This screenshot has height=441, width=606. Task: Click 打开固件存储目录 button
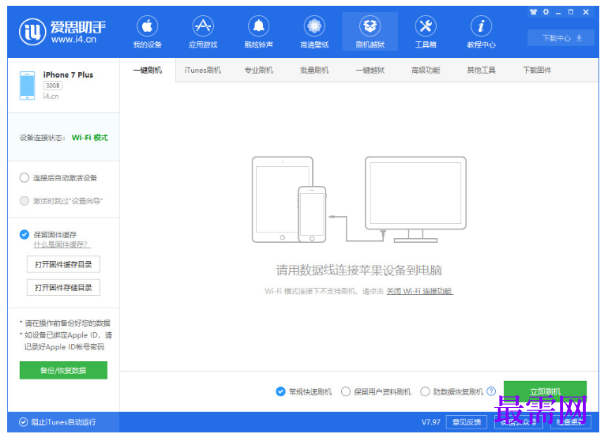[63, 288]
